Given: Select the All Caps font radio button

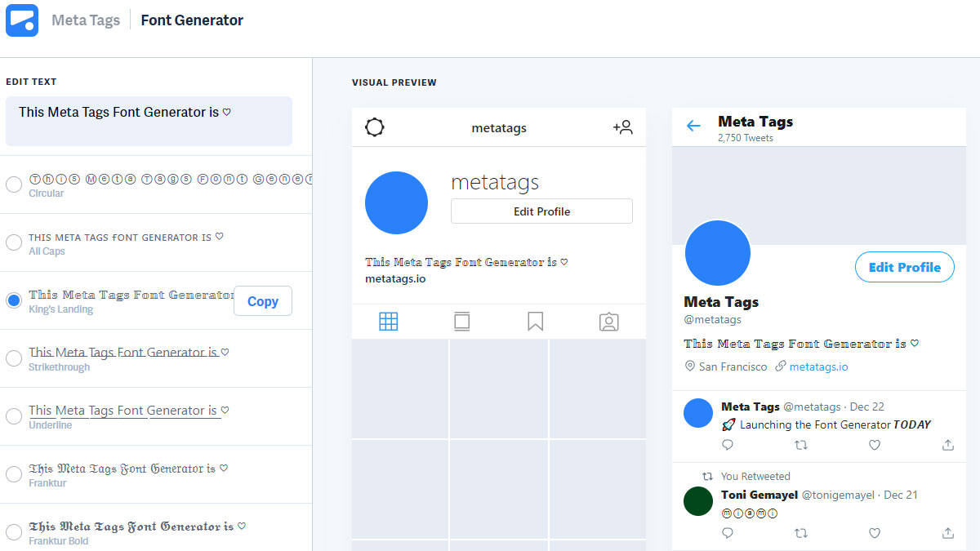Looking at the screenshot, I should 14,242.
